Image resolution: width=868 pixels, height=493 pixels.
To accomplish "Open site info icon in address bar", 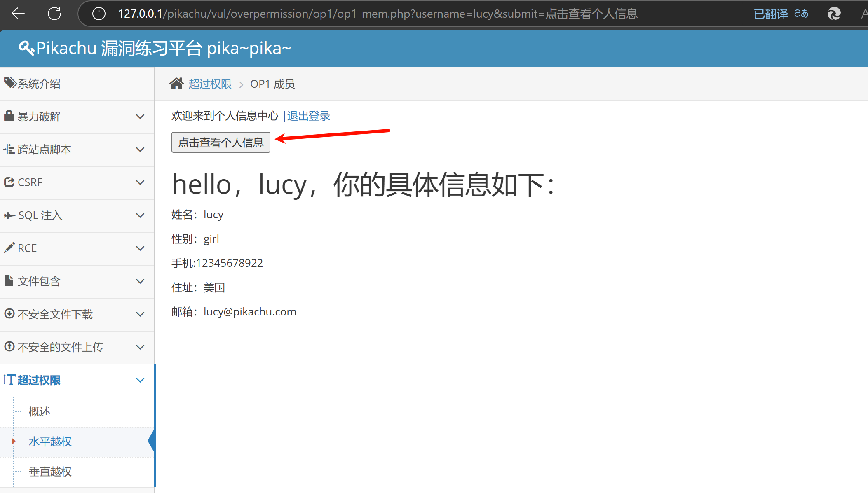I will click(x=99, y=14).
